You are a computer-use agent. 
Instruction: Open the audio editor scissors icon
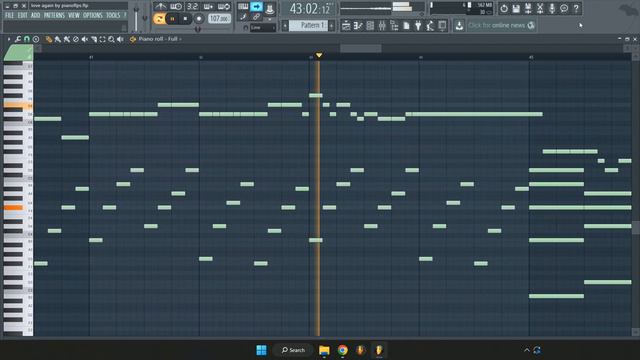click(540, 8)
